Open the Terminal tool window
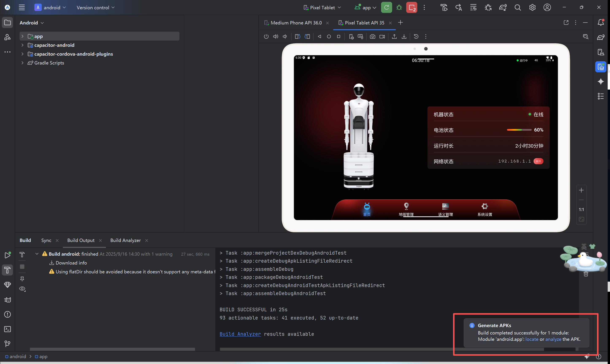Screen dimensions: 610x364 point(7,329)
